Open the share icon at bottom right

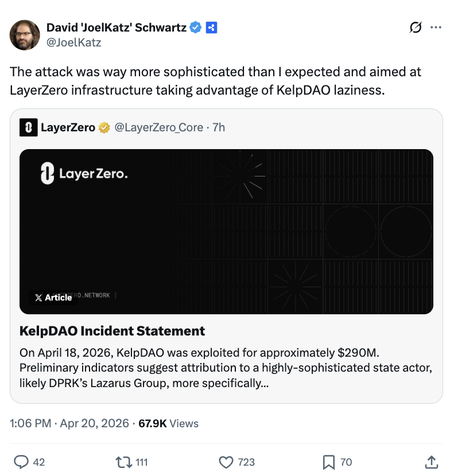[431, 462]
